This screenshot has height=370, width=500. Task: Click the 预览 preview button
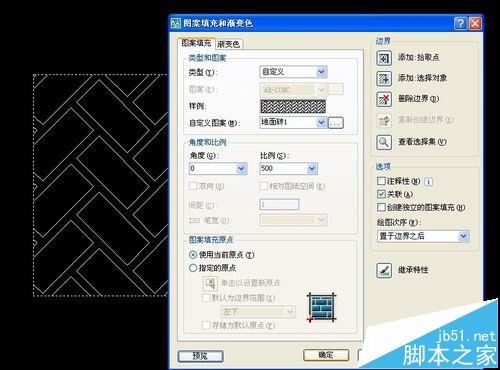tap(200, 356)
